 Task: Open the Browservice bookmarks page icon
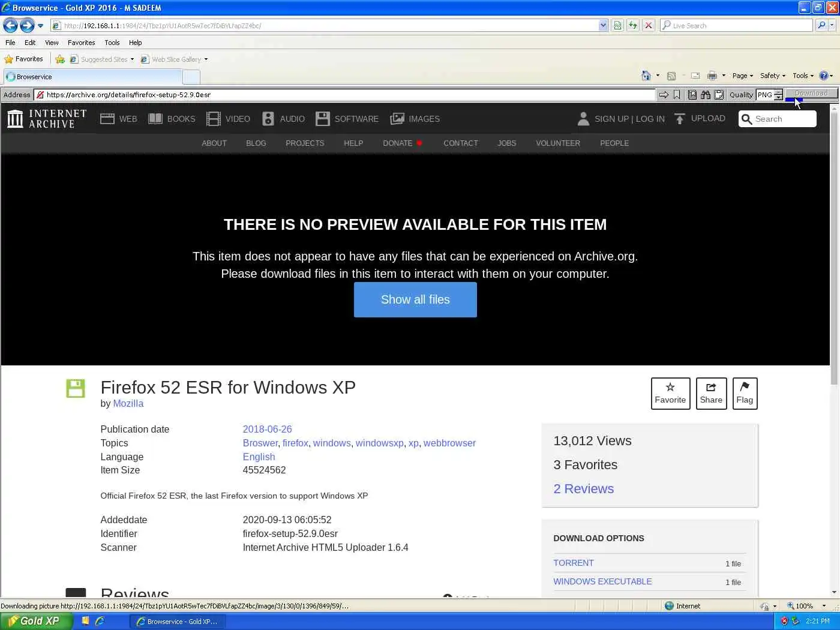[692, 95]
